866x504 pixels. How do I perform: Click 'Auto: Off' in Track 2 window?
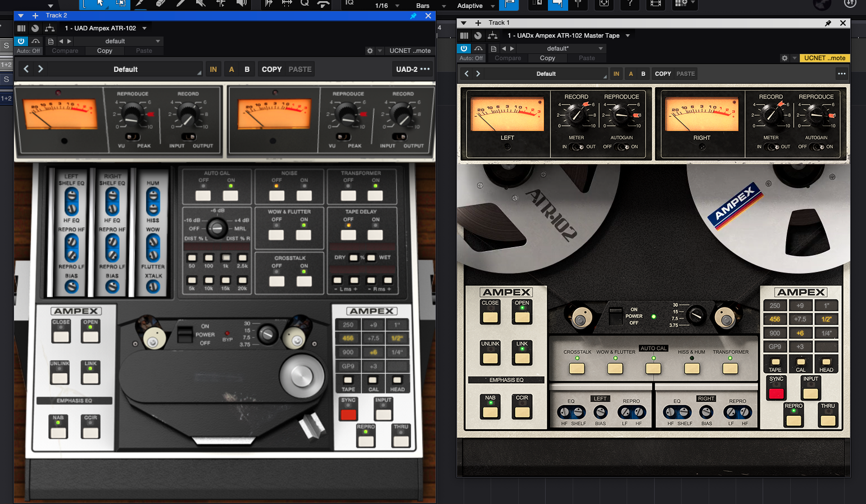pyautogui.click(x=28, y=51)
